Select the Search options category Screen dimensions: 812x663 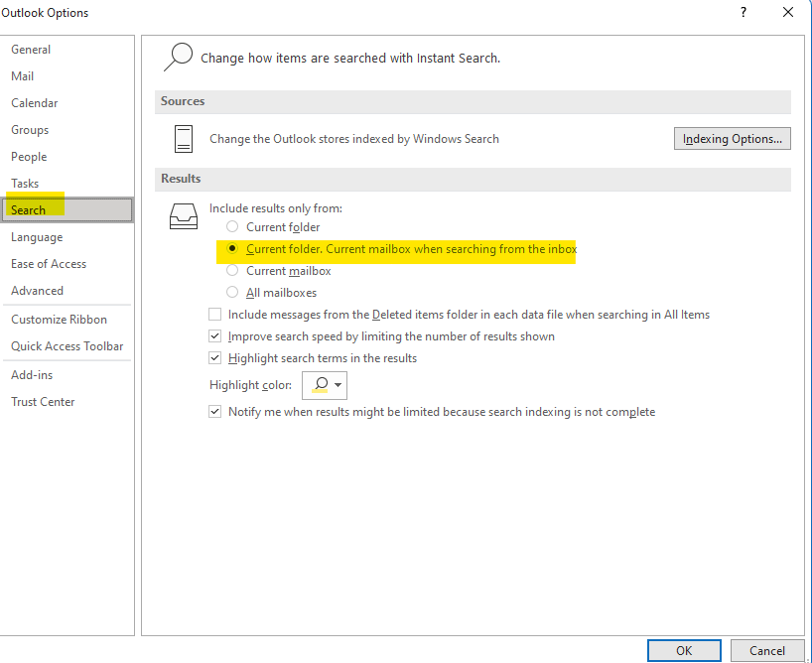pos(68,209)
